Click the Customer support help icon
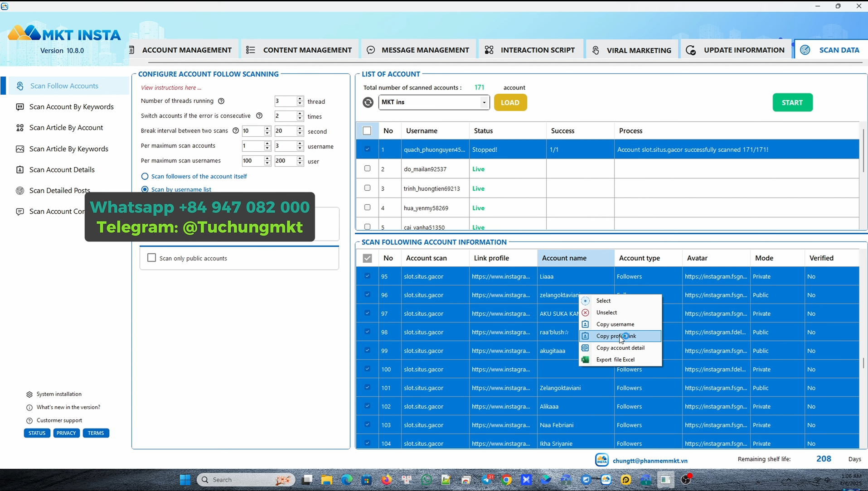The image size is (868, 491). pos(29,421)
